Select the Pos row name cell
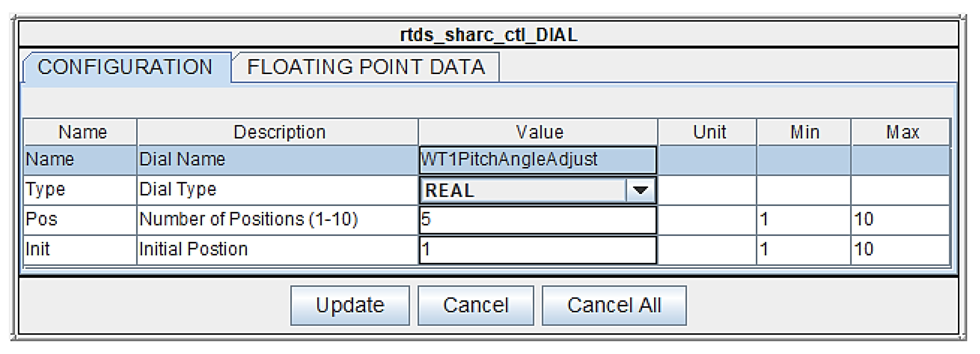The image size is (980, 354). pyautogui.click(x=79, y=220)
